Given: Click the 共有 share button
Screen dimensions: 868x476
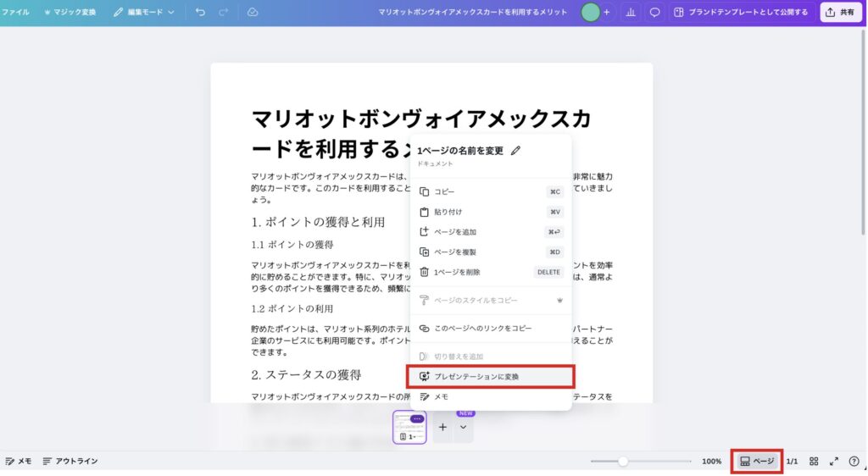Looking at the screenshot, I should [x=840, y=12].
